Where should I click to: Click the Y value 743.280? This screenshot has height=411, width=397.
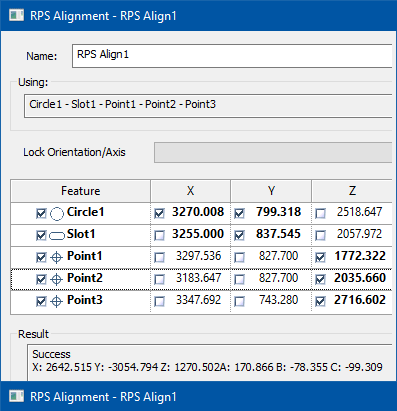(x=279, y=300)
